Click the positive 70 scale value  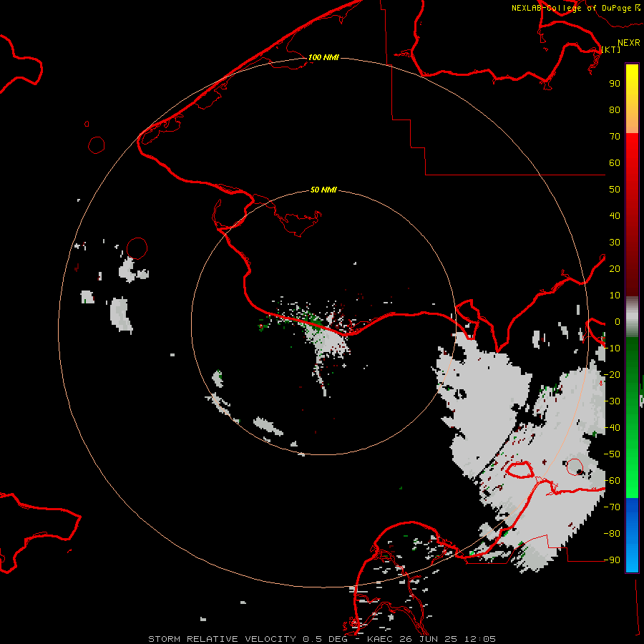[x=615, y=137]
